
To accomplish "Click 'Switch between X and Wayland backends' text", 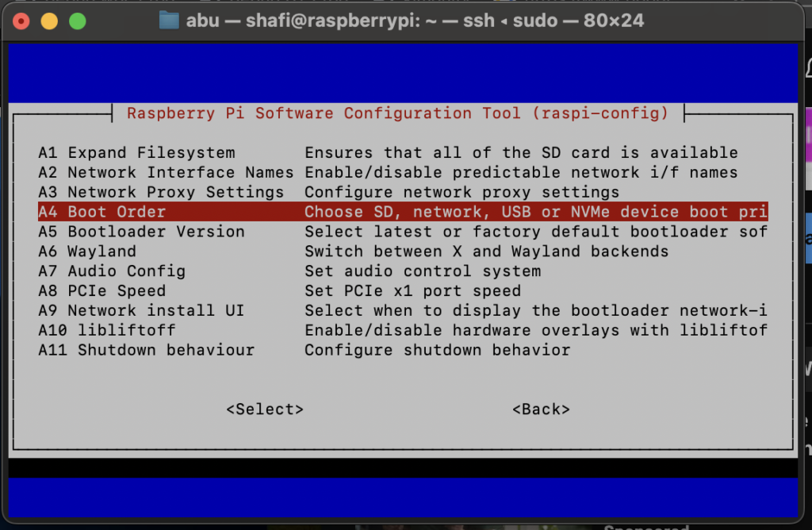I will coord(487,252).
